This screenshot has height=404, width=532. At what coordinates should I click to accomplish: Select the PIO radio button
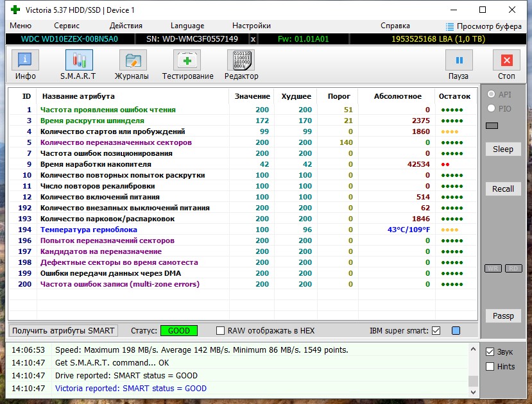point(491,108)
